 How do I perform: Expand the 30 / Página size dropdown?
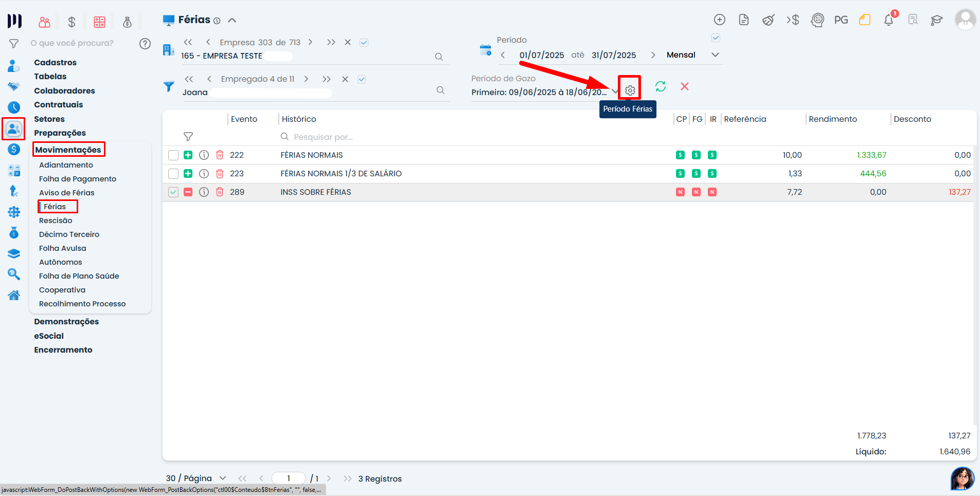223,479
